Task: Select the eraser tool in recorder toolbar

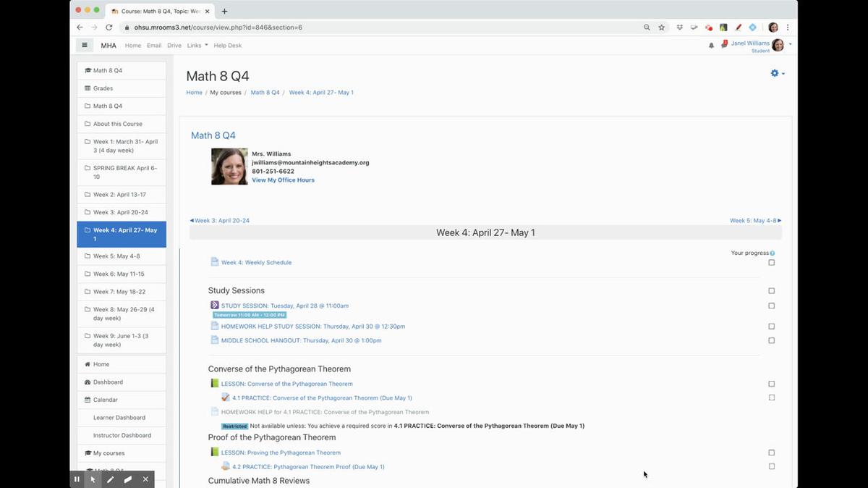Action: point(128,479)
